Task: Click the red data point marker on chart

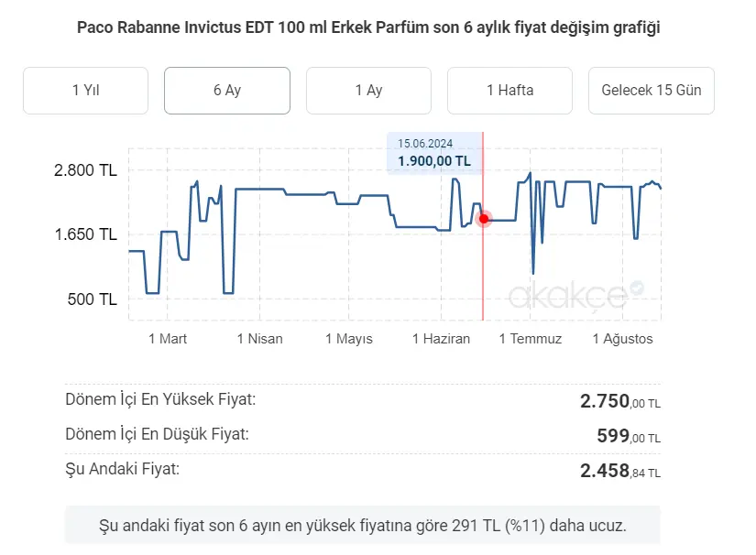Action: point(484,219)
